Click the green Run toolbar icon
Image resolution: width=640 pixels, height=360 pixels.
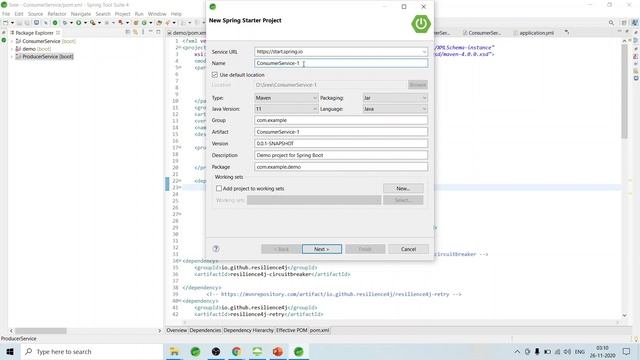[79, 23]
